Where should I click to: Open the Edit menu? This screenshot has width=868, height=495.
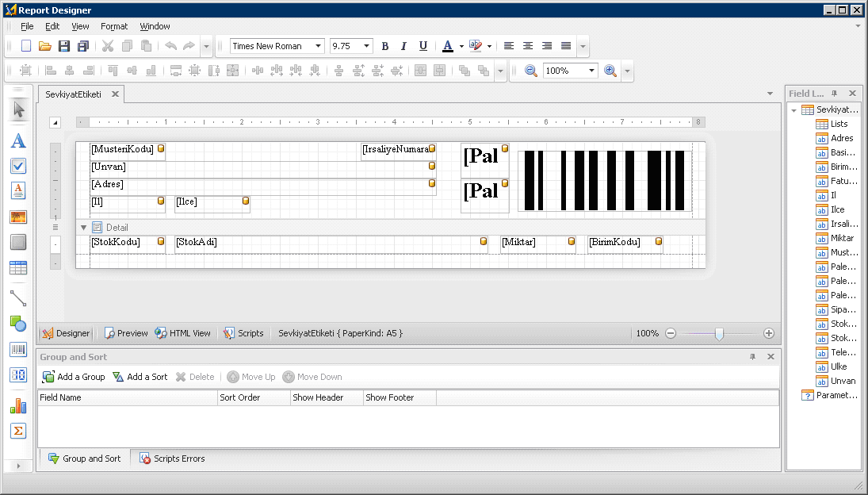[52, 26]
